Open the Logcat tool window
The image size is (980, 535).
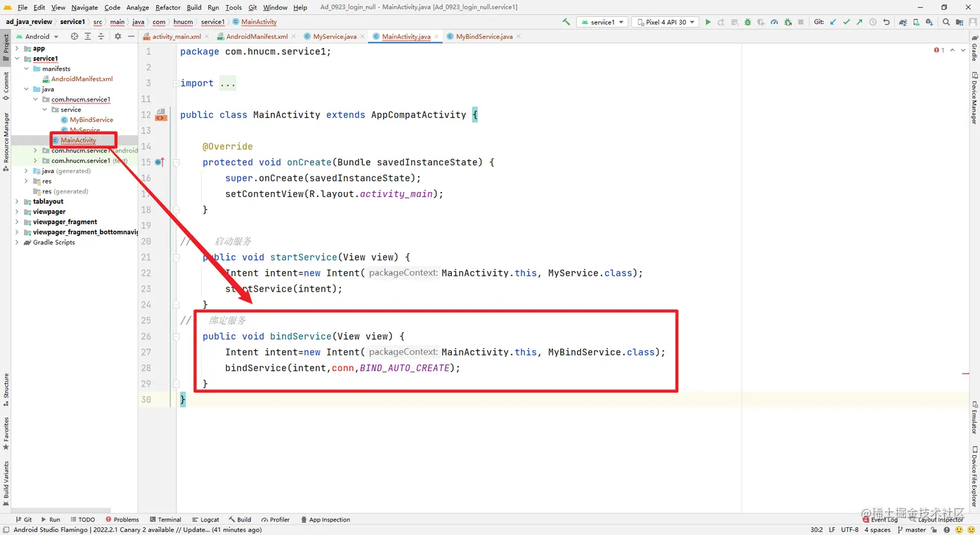205,519
